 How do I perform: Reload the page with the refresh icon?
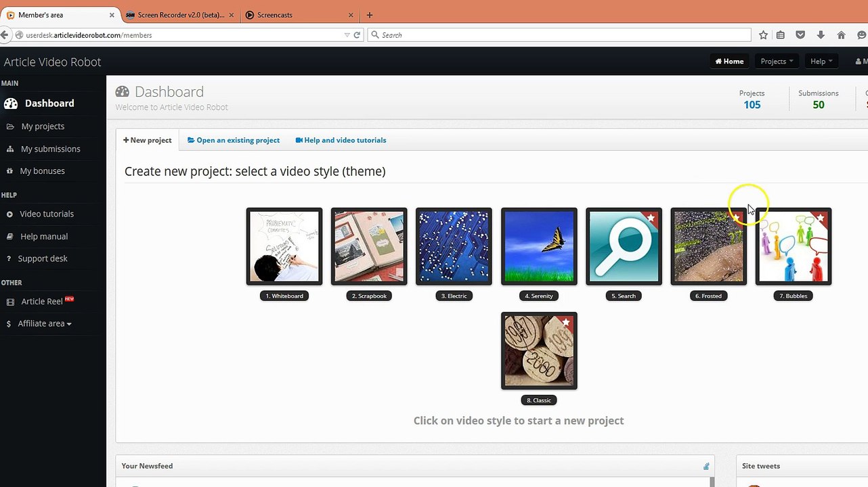coord(357,35)
